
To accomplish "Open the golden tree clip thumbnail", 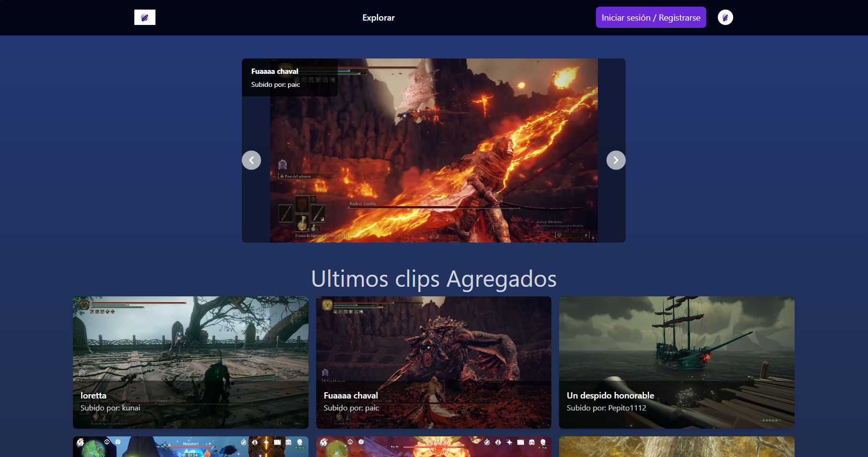I will tap(677, 447).
